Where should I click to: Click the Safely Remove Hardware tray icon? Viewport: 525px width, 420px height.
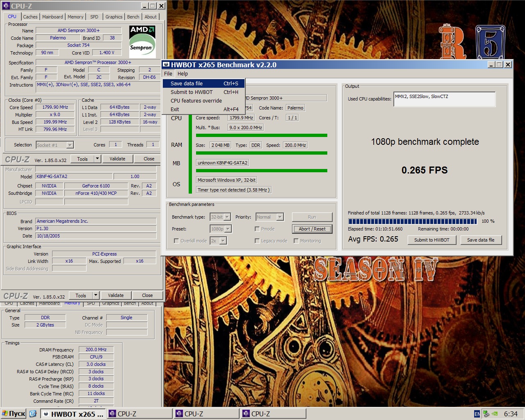tap(486, 414)
